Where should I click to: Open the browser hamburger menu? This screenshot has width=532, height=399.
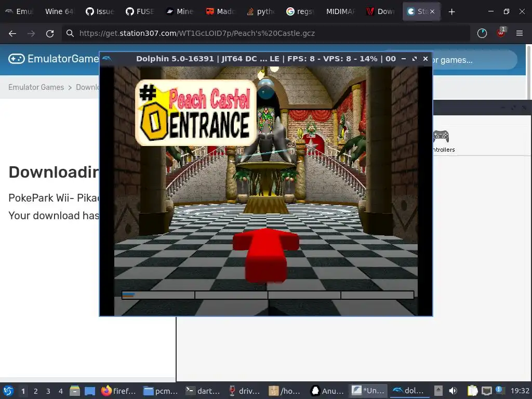click(x=520, y=33)
